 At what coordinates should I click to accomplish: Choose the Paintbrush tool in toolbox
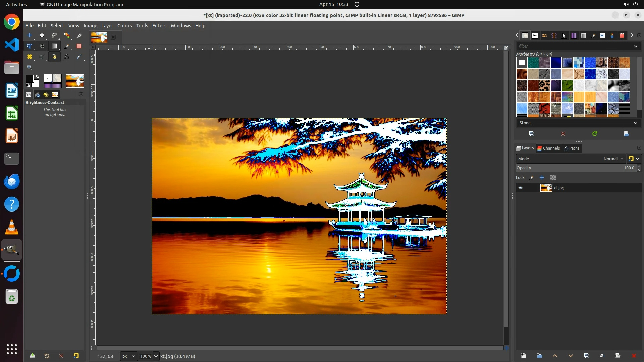[67, 46]
